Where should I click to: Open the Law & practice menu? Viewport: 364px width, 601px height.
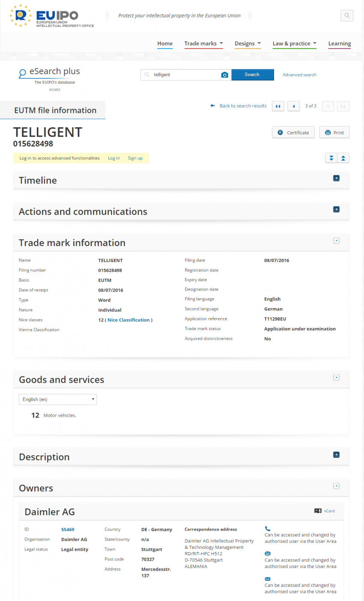295,44
